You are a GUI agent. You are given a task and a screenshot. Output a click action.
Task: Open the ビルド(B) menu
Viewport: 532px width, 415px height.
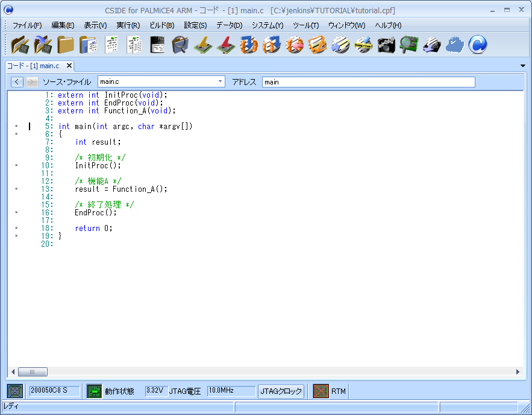[x=162, y=25]
